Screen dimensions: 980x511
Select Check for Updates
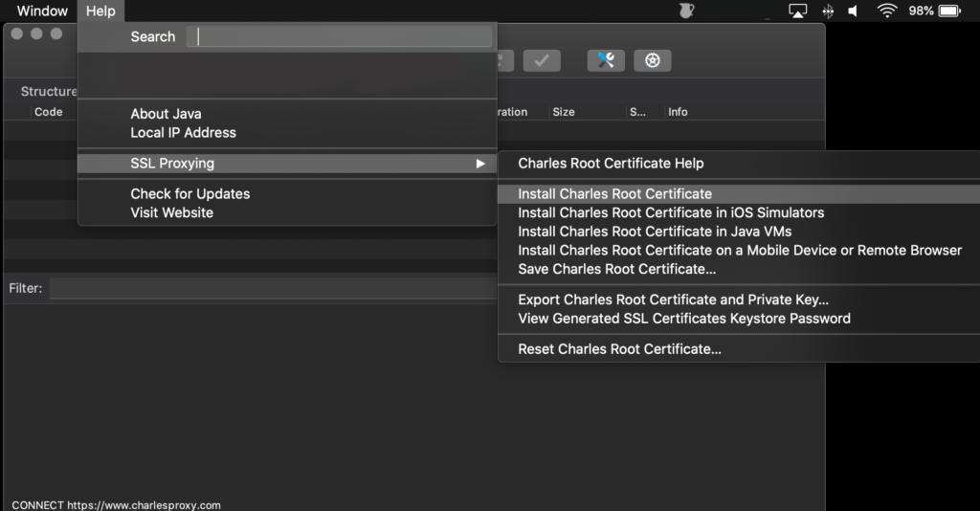287,193
